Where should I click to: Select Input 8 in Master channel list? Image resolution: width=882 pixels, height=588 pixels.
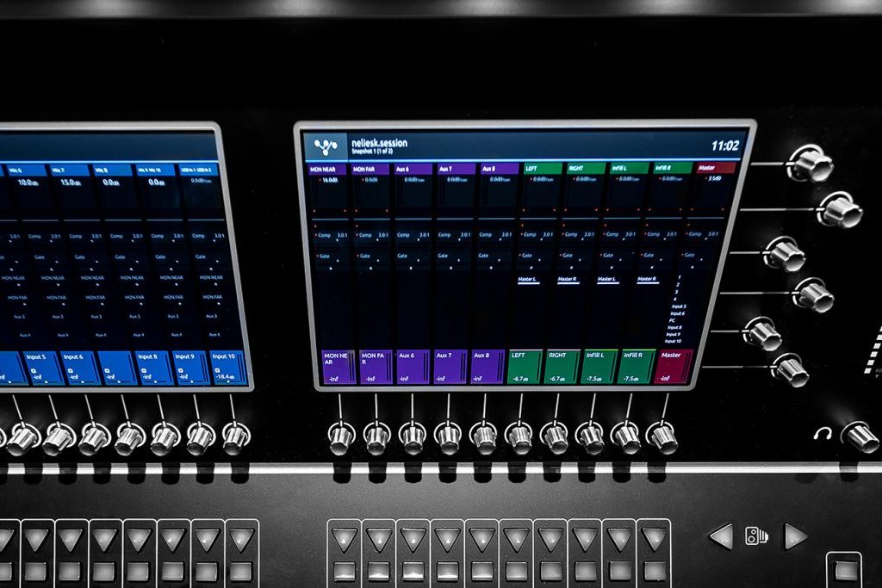coord(674,327)
